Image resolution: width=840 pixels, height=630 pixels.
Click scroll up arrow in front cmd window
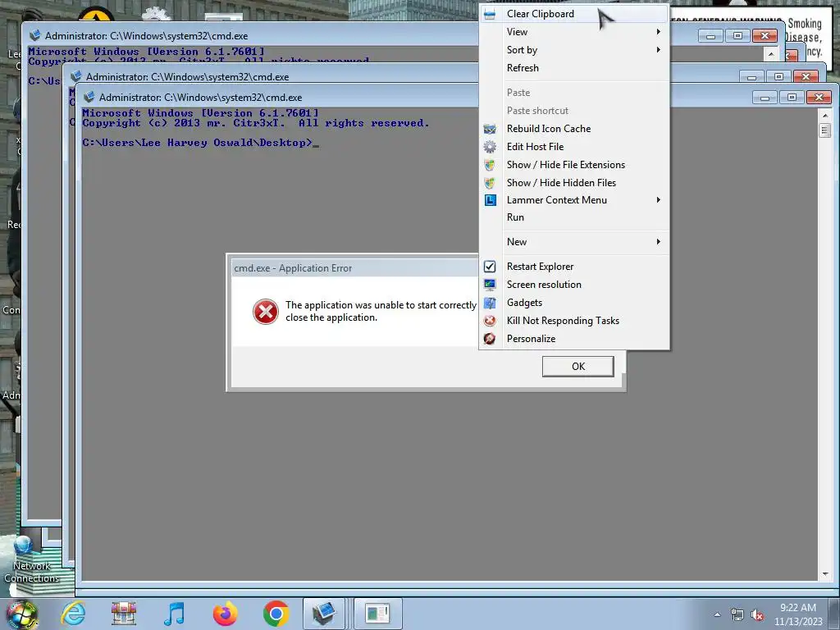pyautogui.click(x=825, y=115)
